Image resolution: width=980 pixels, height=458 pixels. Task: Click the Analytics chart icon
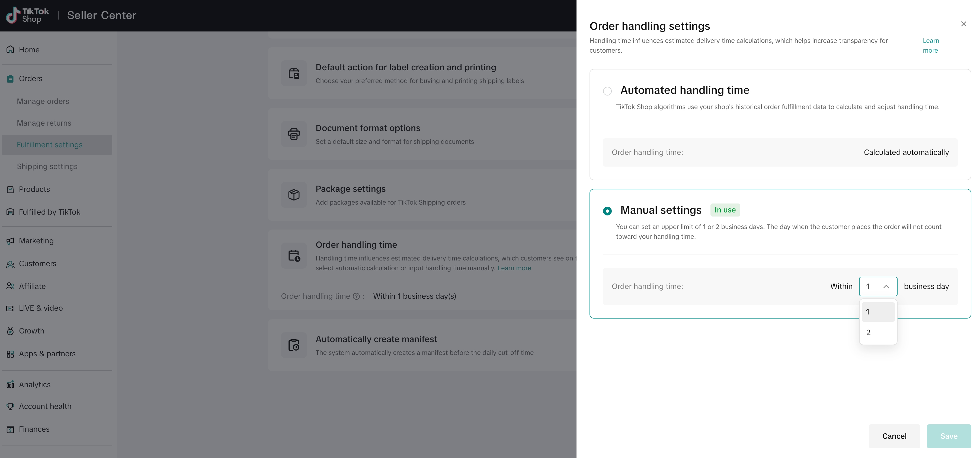click(x=10, y=384)
